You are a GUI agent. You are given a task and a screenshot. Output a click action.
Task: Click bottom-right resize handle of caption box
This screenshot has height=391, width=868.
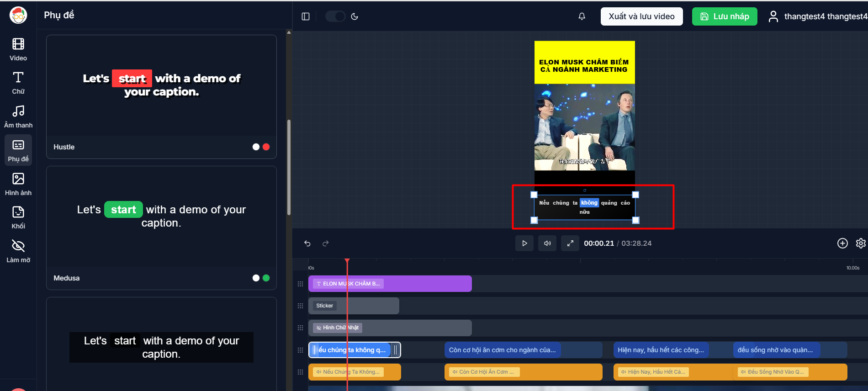(635, 220)
